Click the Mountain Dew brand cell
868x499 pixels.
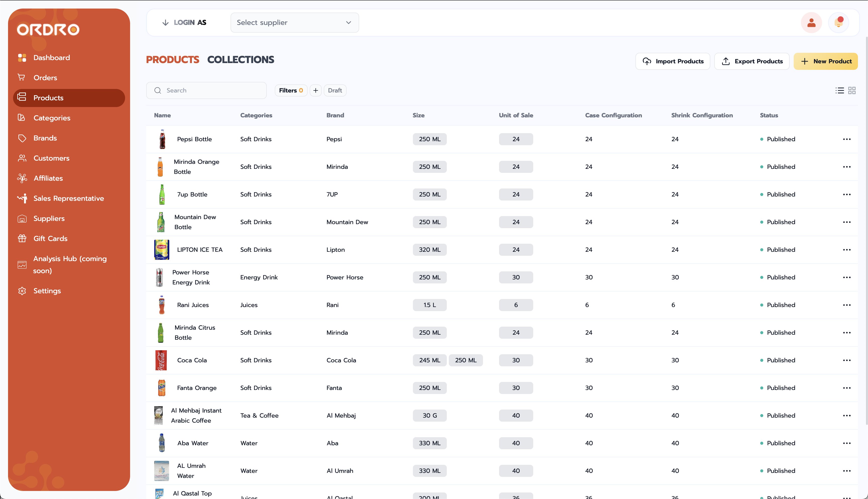[347, 222]
